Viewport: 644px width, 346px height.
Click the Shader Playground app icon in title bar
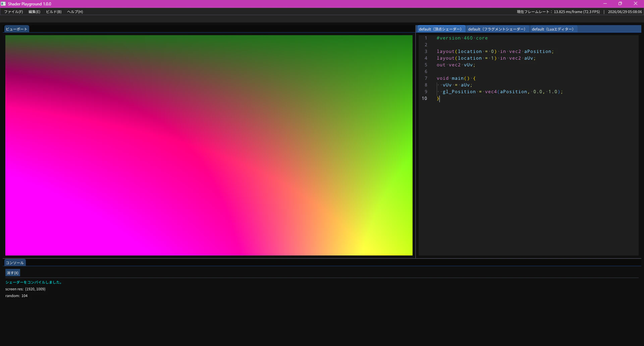click(x=3, y=4)
